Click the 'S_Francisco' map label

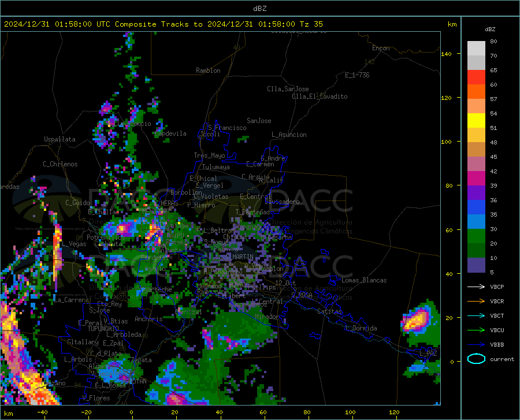click(x=227, y=128)
